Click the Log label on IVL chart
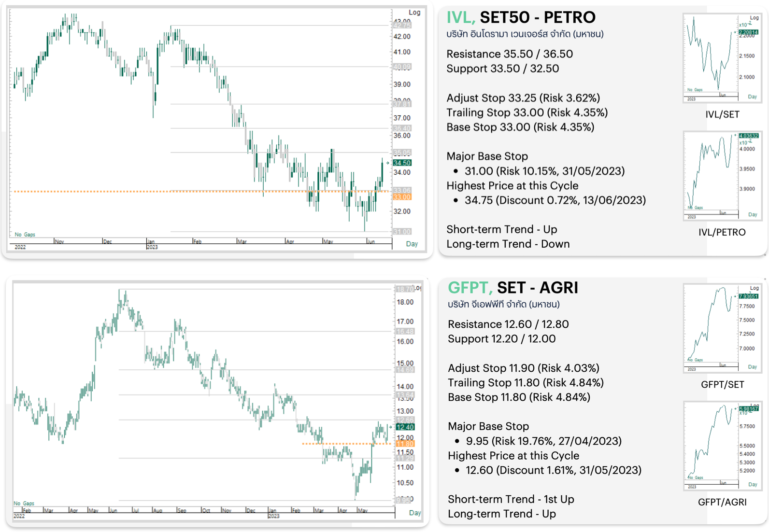Image resolution: width=769 pixels, height=532 pixels. (414, 12)
